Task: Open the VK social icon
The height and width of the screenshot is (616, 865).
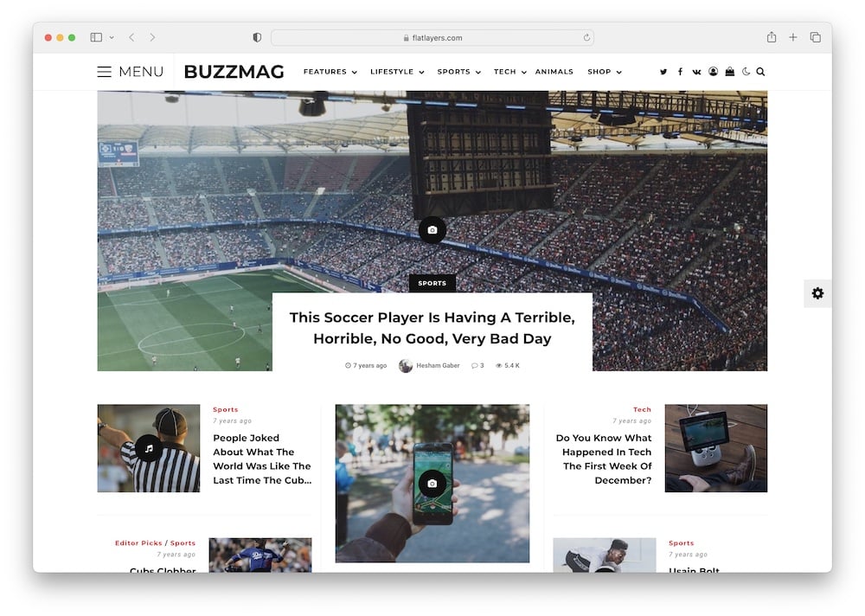Action: click(x=696, y=72)
